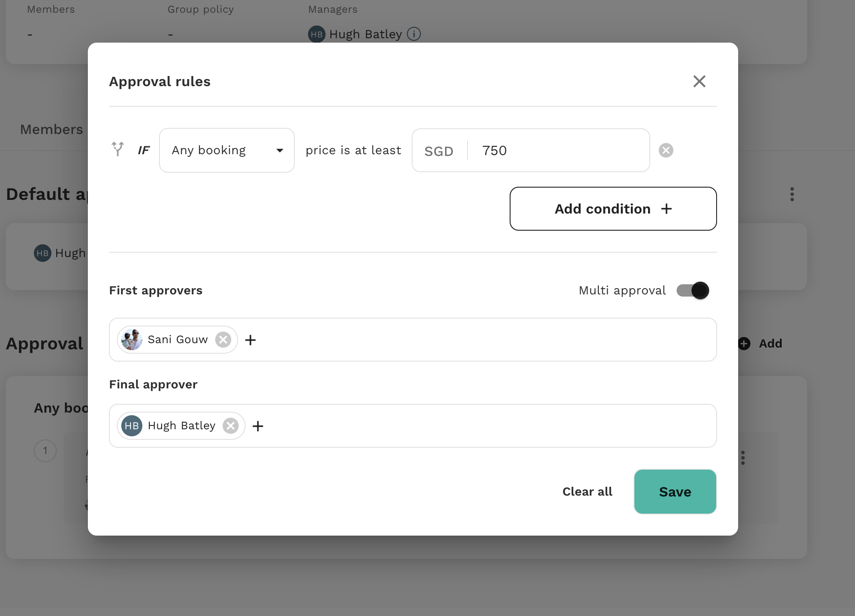
Task: Open the three-dot menu for the Default approvers section
Action: tap(792, 194)
